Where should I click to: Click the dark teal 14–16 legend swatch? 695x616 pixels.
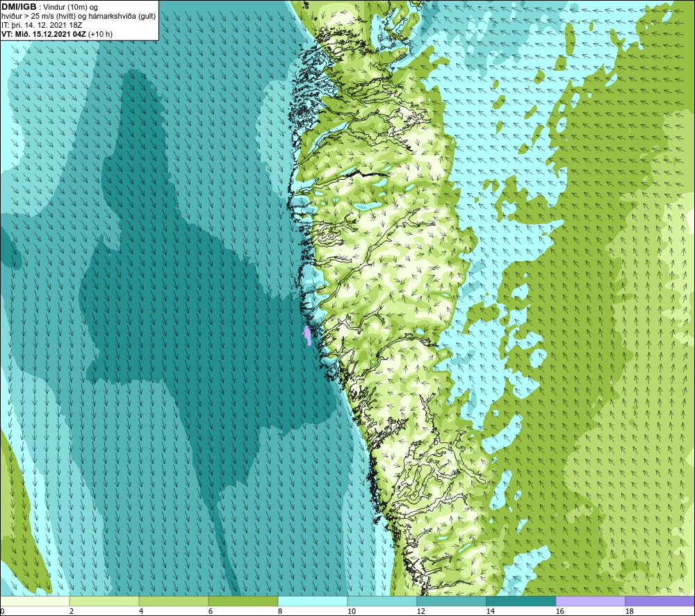[x=521, y=601]
